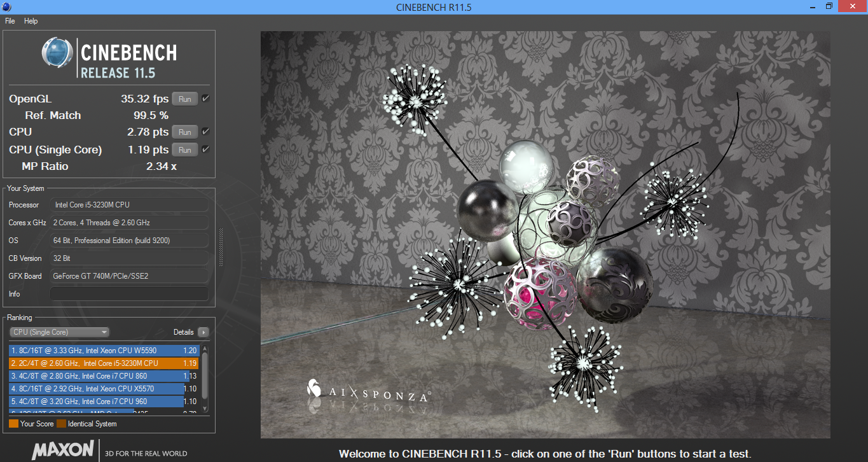Open the CPU (Single Core) ranking dropdown
This screenshot has width=868, height=462.
(x=59, y=332)
